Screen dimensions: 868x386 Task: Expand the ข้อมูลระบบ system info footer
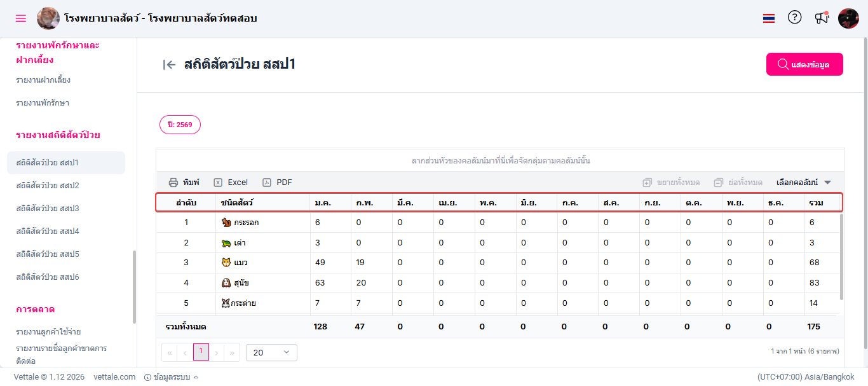coord(172,377)
